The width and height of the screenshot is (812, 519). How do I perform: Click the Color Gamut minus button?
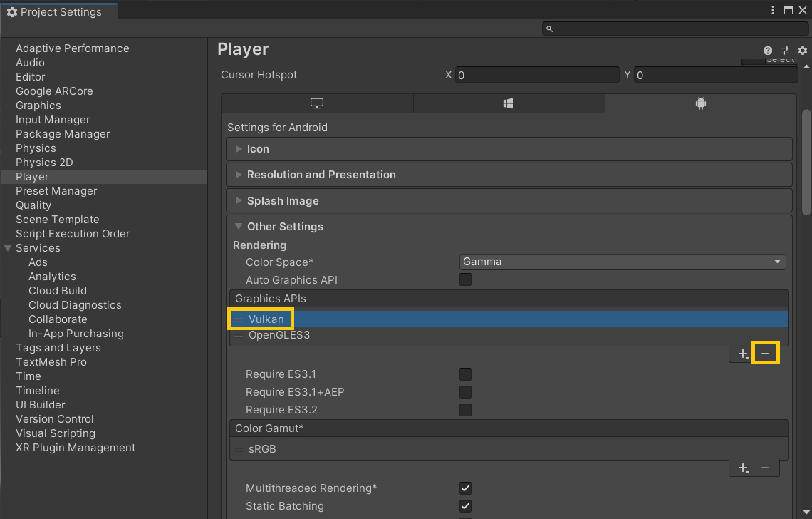(765, 468)
